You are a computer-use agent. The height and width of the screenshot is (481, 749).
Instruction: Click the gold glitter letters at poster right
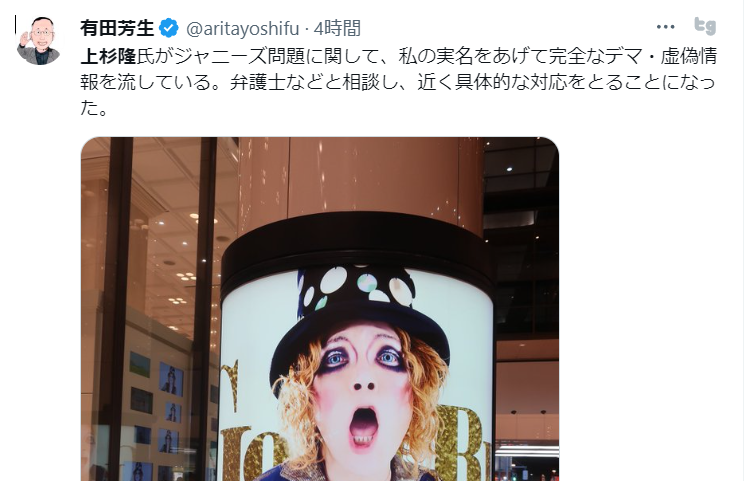pyautogui.click(x=464, y=443)
